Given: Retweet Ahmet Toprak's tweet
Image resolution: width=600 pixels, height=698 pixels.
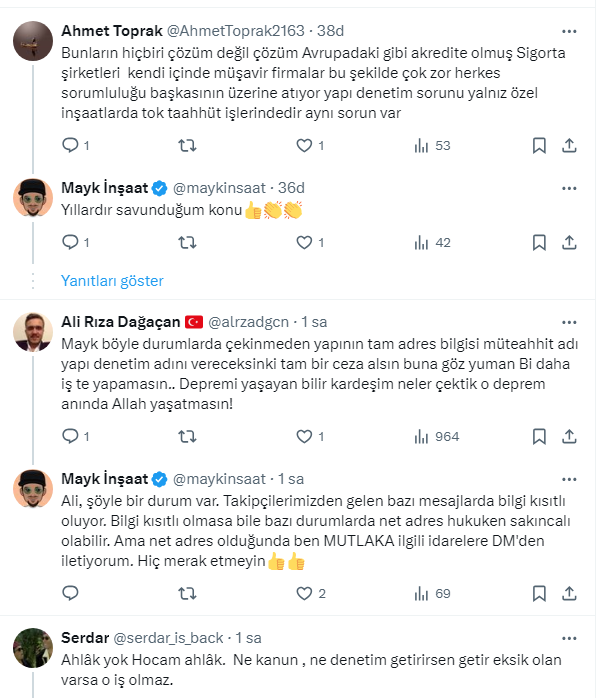Looking at the screenshot, I should click(x=186, y=146).
